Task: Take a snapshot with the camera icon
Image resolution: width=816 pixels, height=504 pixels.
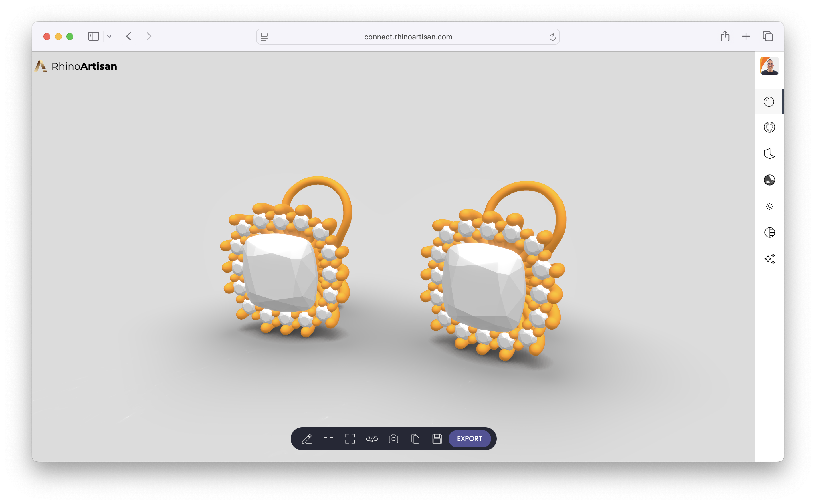Action: coord(393,439)
